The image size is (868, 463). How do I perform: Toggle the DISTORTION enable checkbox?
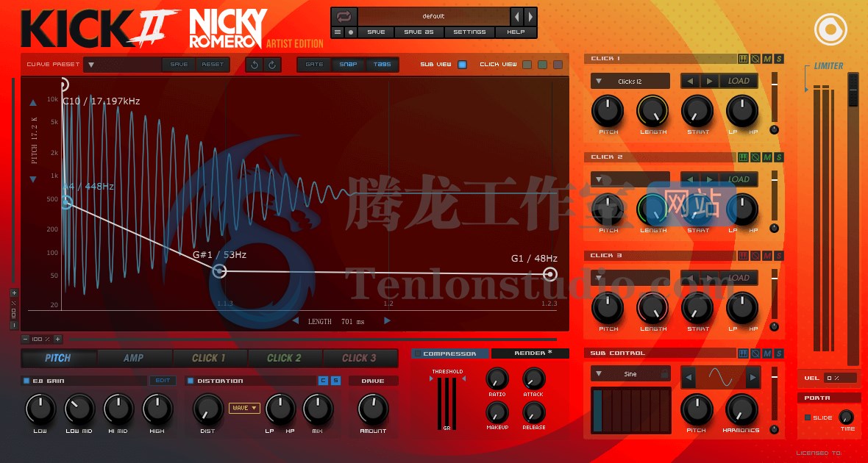(x=191, y=381)
